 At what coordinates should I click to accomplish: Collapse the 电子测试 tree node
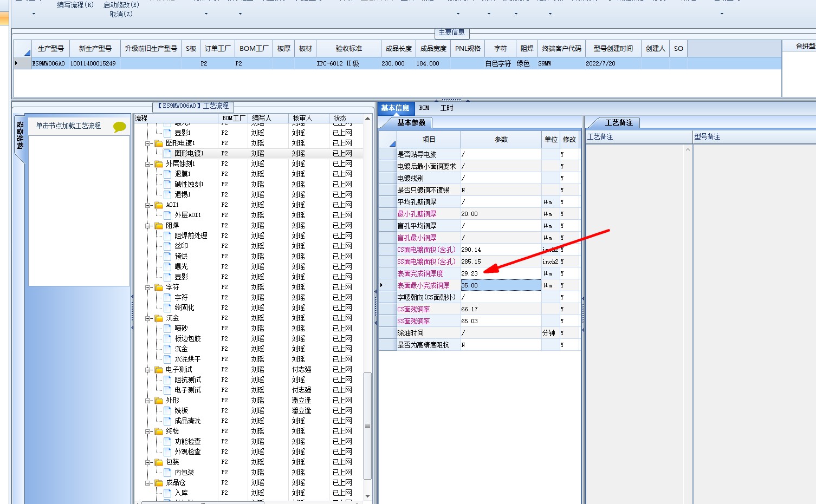click(148, 370)
